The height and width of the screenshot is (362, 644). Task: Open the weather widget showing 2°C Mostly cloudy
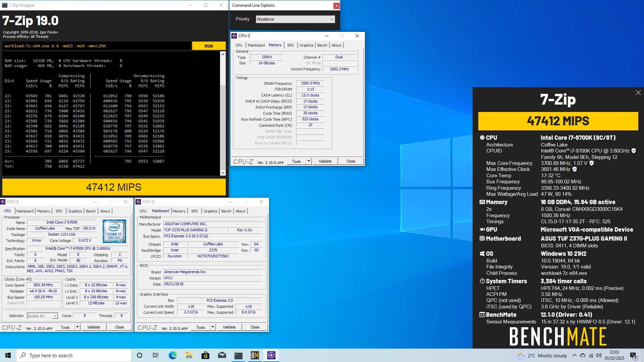click(542, 355)
